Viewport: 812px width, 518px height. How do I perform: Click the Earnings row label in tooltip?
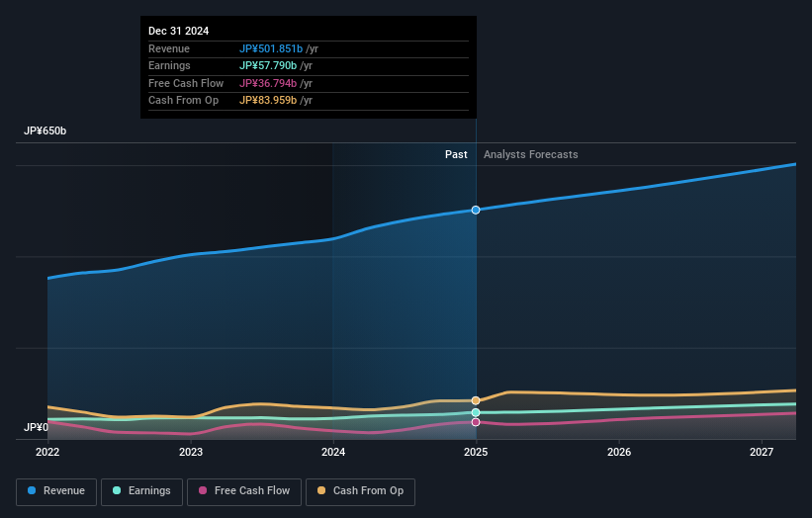(169, 65)
